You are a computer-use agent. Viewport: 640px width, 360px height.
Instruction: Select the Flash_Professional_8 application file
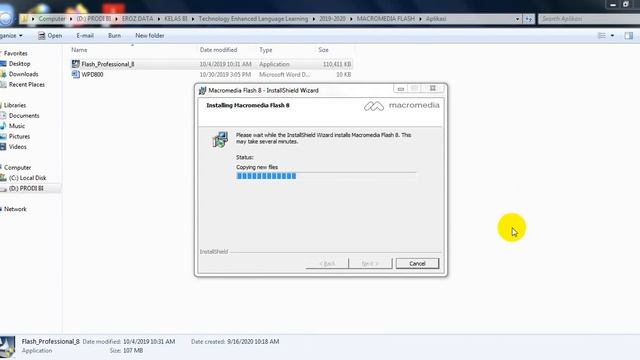pos(211,64)
